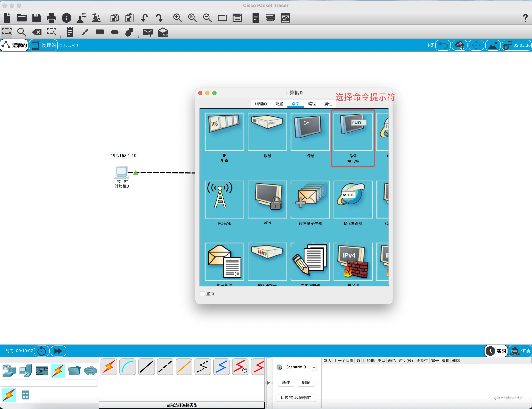Add Simple PDU envelope icon
Screen dimensions: 532x409
tap(148, 32)
